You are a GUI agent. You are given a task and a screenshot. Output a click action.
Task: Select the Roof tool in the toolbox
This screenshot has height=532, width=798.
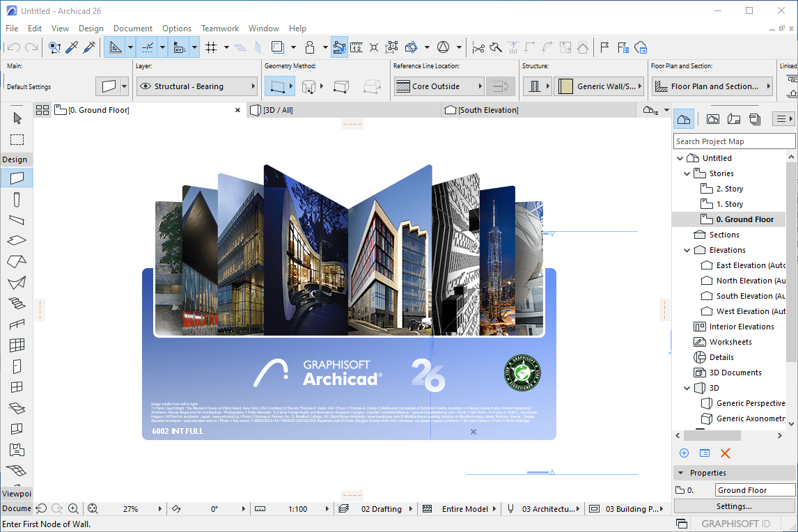17,261
